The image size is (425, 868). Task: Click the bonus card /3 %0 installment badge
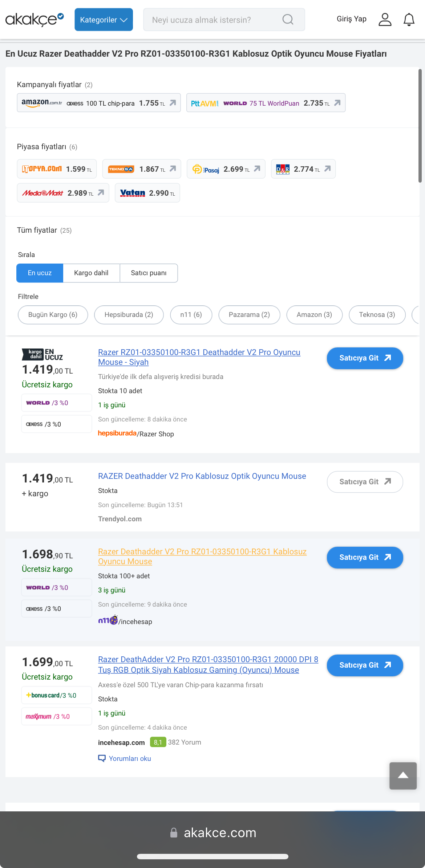[x=57, y=696]
